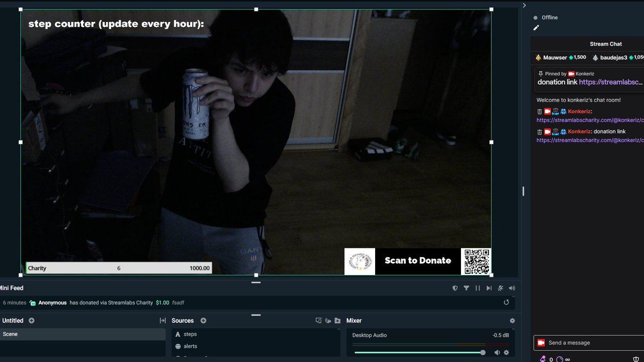Delete the first Konkeriz chat message with the trash icon

(x=540, y=112)
